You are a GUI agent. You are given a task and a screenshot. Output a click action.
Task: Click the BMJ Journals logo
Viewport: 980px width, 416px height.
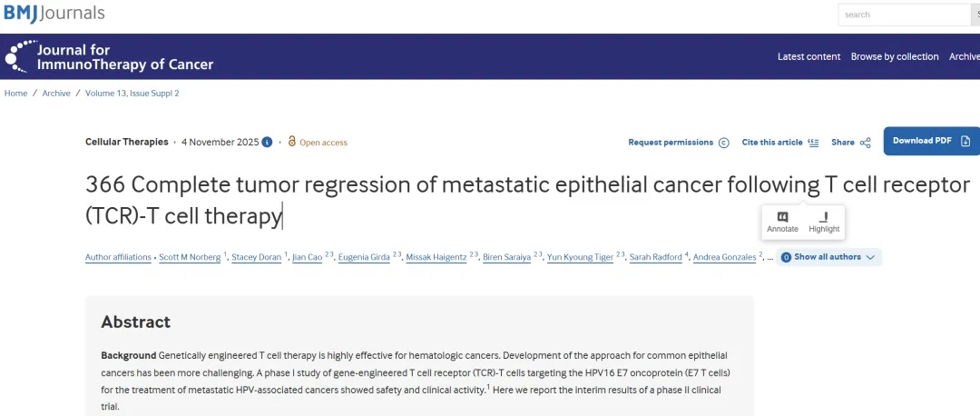(x=54, y=14)
